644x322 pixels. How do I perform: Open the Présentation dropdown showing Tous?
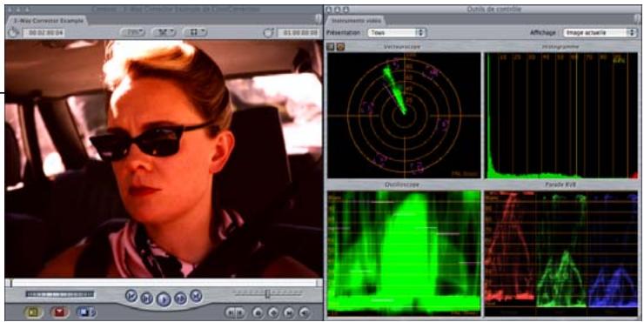pos(396,33)
